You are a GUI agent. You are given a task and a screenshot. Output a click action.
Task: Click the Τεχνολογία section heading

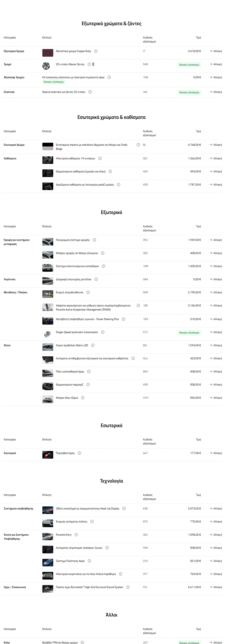(112, 481)
